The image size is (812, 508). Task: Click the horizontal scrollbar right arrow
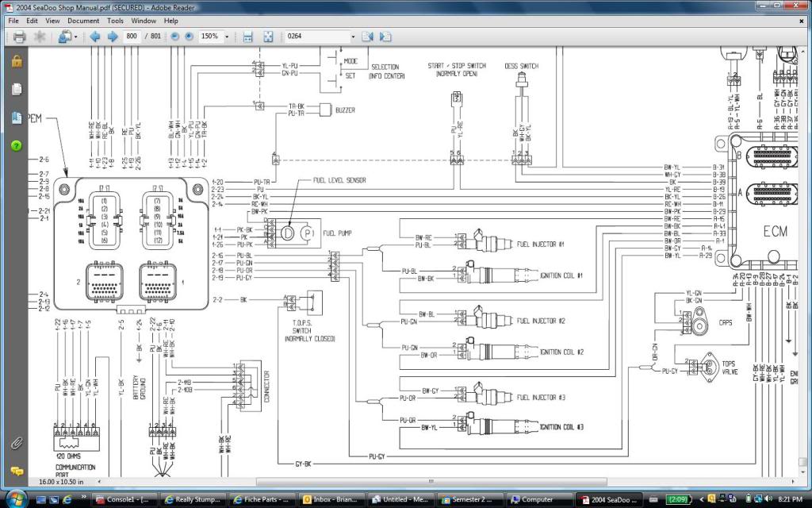coord(792,482)
